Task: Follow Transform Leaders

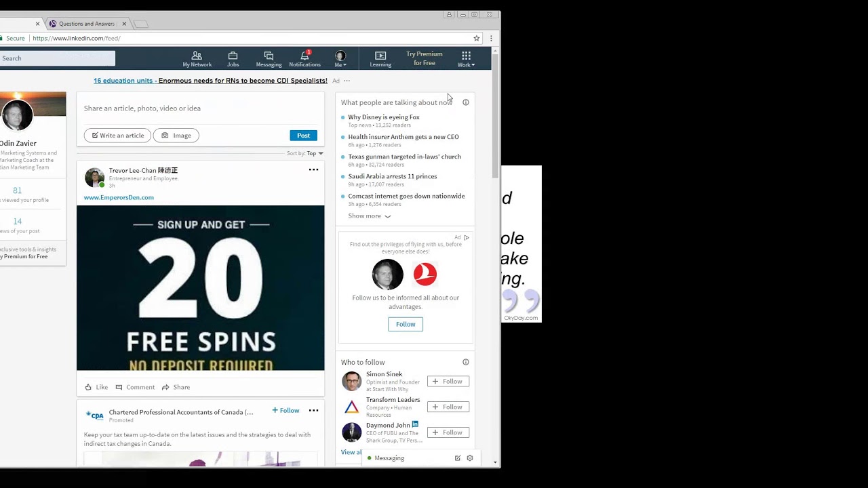Action: click(448, 407)
